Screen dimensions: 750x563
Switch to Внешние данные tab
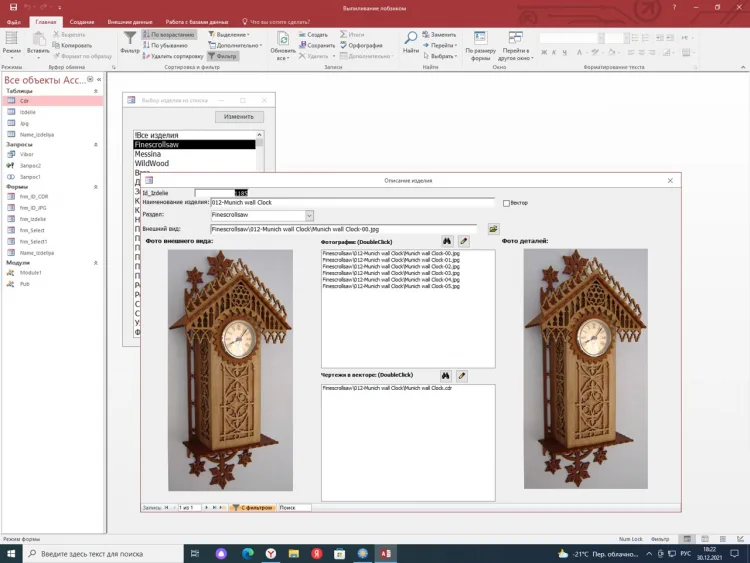point(130,22)
